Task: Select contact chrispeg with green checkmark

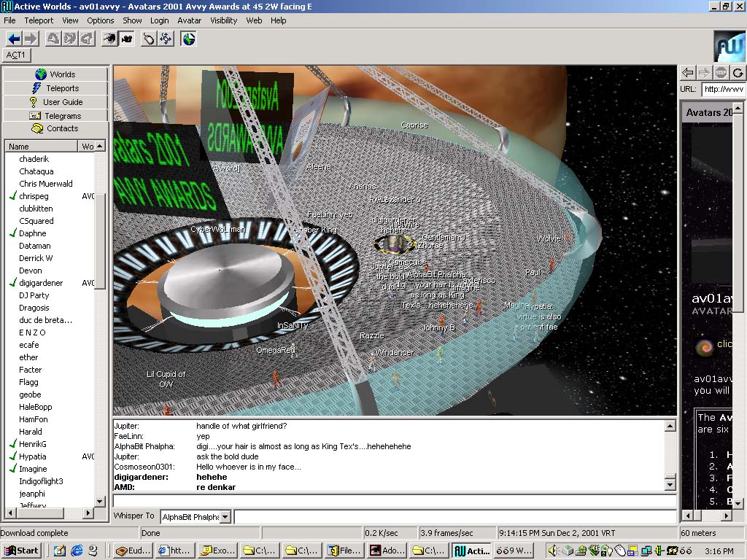Action: tap(35, 196)
